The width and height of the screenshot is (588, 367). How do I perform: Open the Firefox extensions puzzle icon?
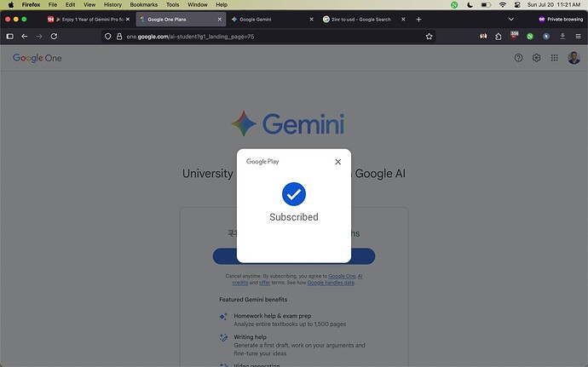tap(498, 37)
